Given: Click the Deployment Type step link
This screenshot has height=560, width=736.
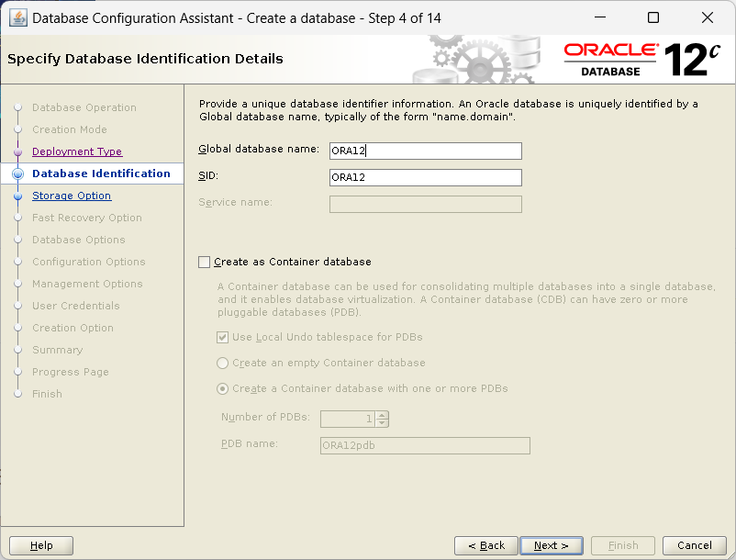Looking at the screenshot, I should (x=77, y=151).
